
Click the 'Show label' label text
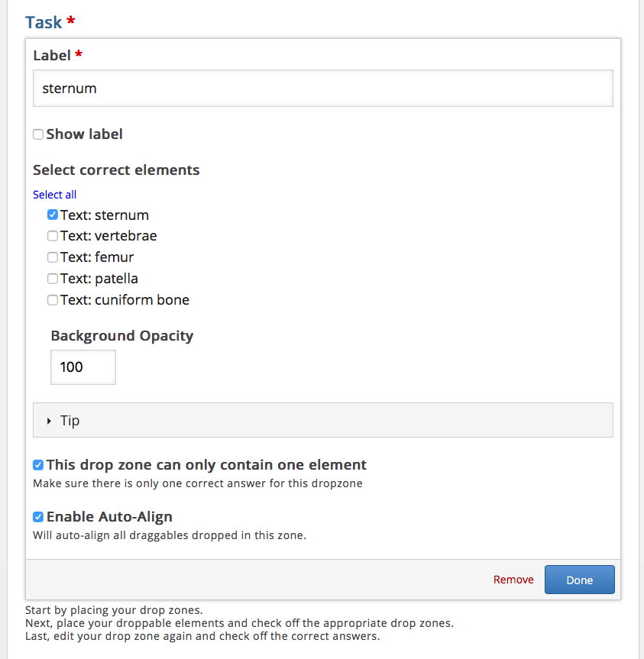pos(85,134)
